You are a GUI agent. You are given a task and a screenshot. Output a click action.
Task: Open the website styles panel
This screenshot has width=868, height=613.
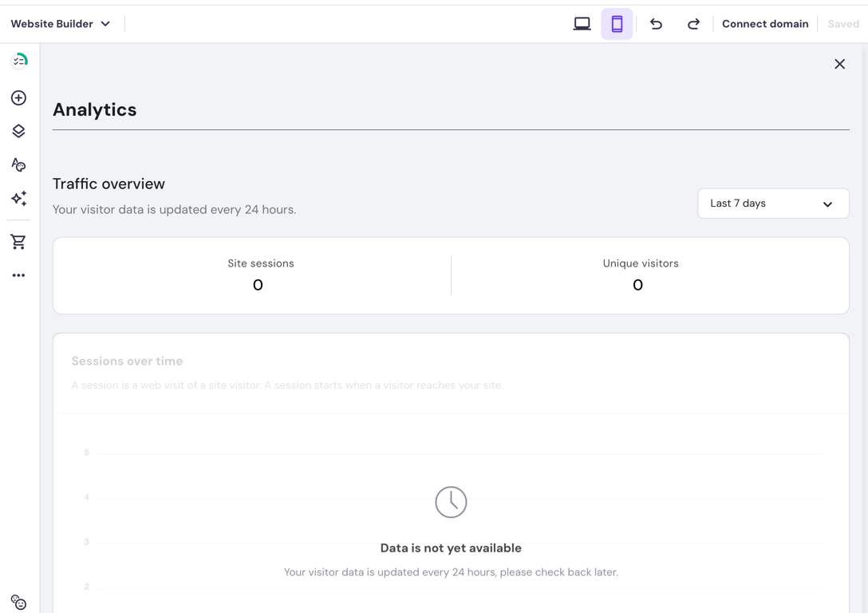pyautogui.click(x=18, y=164)
